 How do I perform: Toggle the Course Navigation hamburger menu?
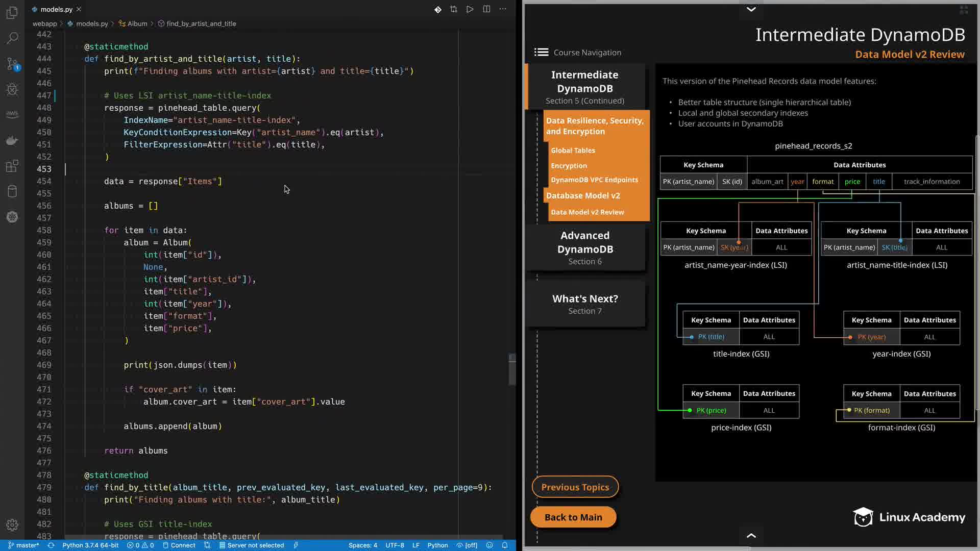point(541,52)
